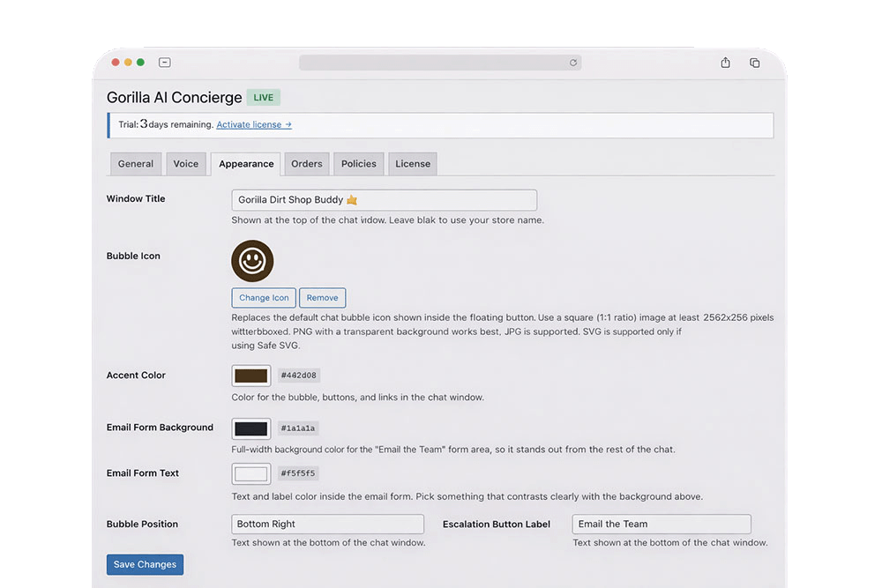Click the duplicate tabs overview icon

tap(755, 63)
